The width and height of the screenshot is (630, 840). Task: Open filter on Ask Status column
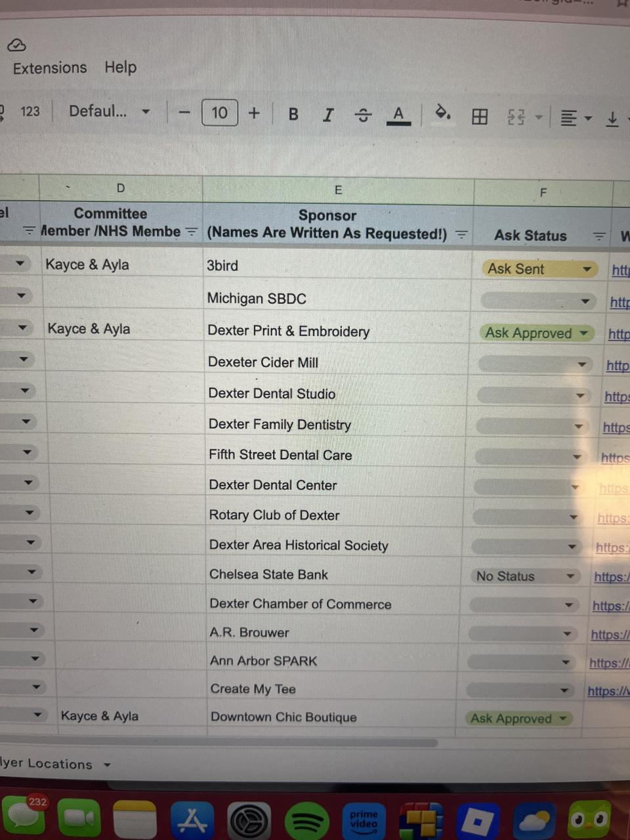click(x=598, y=236)
